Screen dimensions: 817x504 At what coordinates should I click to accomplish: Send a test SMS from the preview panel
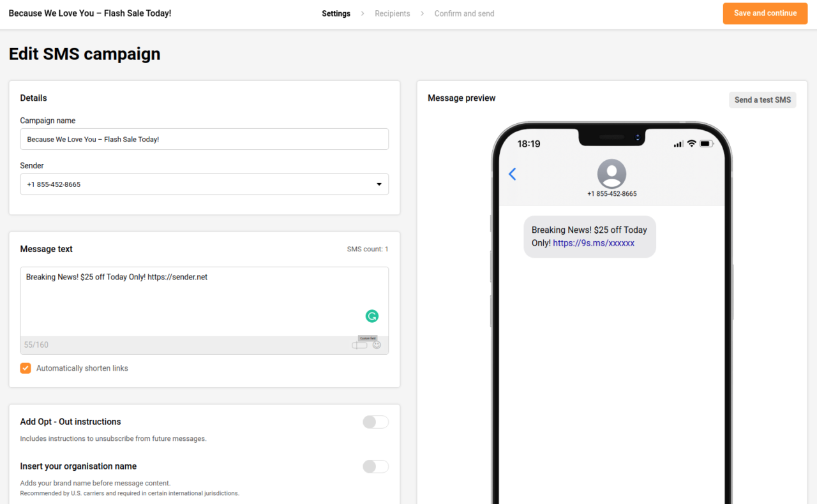click(762, 100)
